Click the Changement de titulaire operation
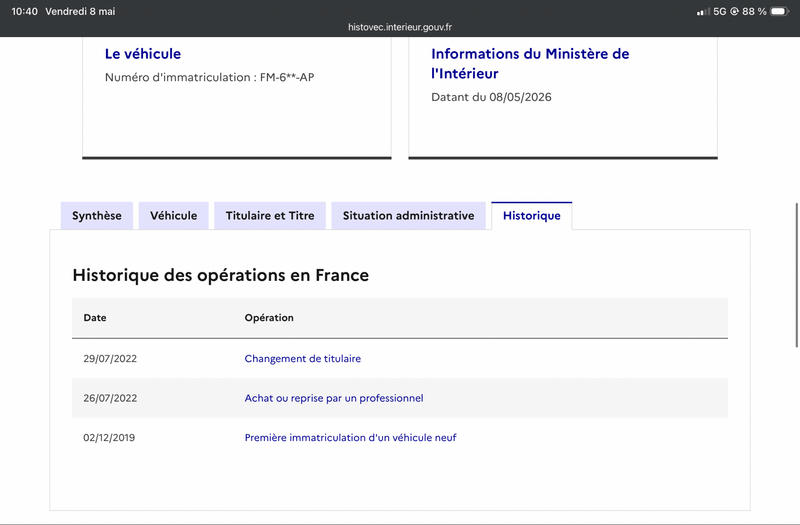This screenshot has height=525, width=800. click(x=303, y=359)
